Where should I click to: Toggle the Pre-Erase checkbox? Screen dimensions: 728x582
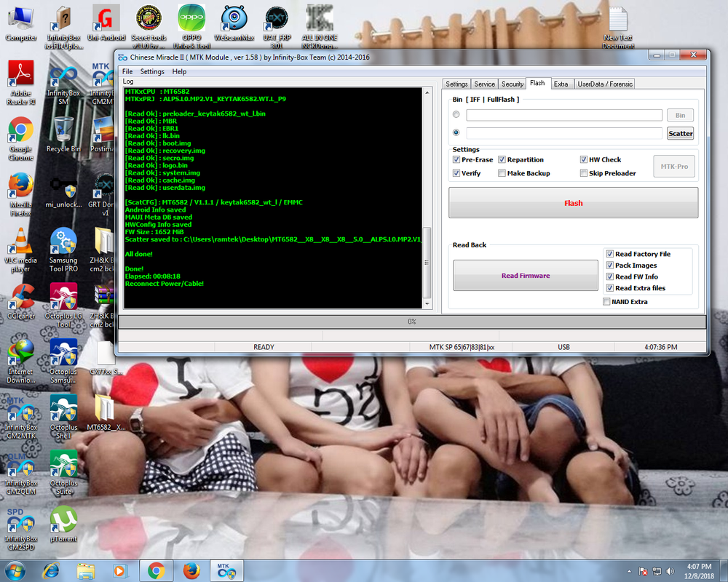pos(456,159)
